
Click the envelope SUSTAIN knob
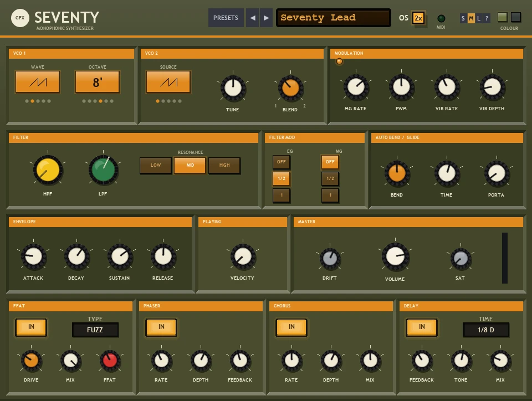(x=120, y=256)
